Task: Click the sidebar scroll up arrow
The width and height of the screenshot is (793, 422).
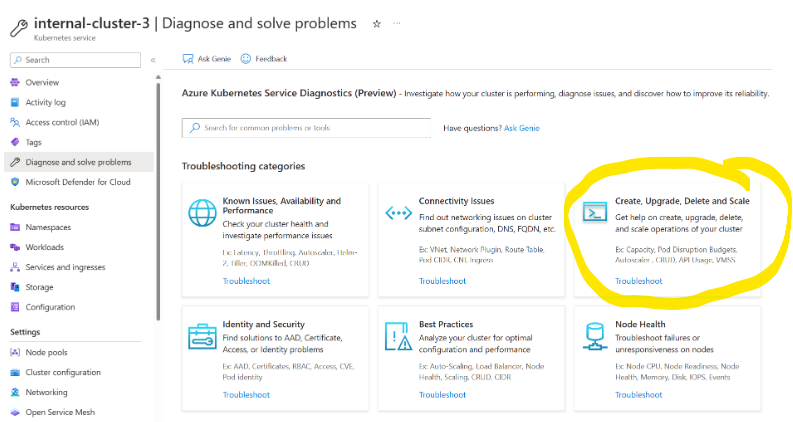Action: tap(158, 77)
